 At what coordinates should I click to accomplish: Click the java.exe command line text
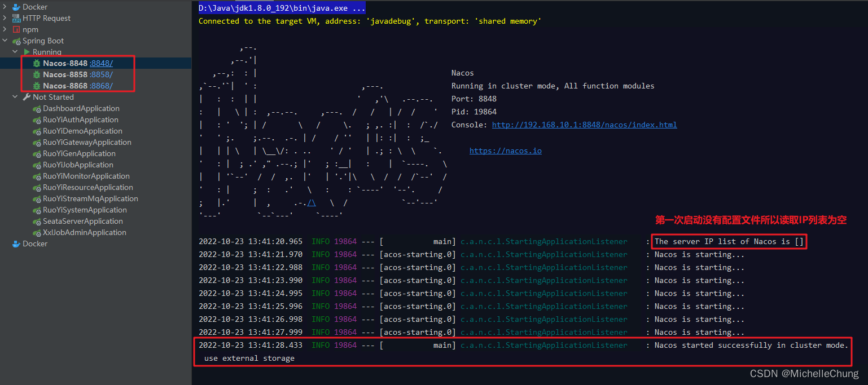[282, 8]
